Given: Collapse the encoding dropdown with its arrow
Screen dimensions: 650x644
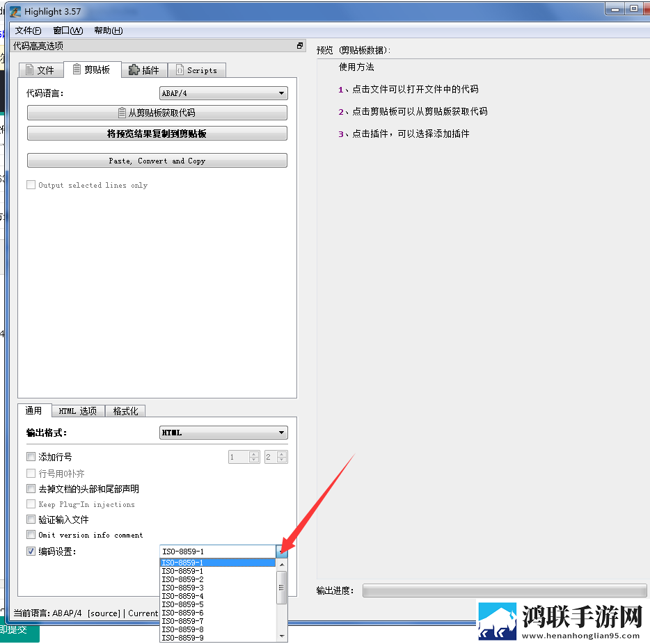Looking at the screenshot, I should (282, 552).
